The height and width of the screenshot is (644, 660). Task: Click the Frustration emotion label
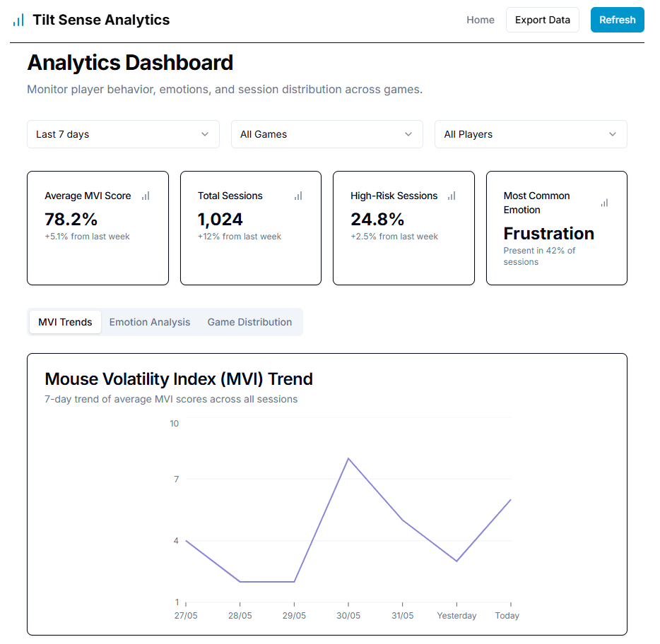tap(548, 234)
